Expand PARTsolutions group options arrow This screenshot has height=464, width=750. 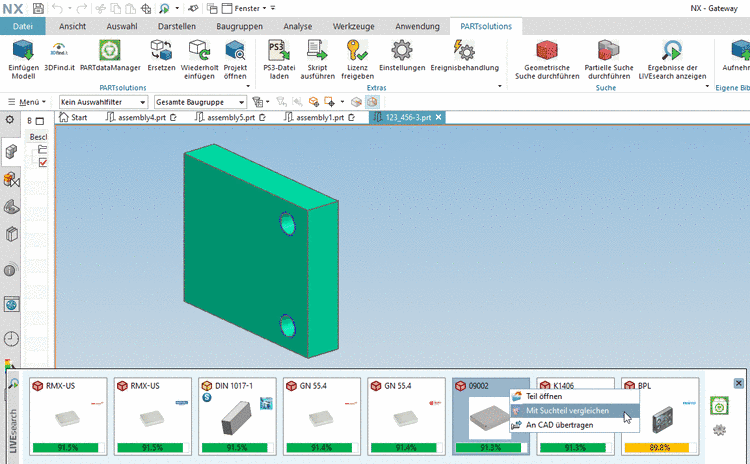tap(248, 86)
